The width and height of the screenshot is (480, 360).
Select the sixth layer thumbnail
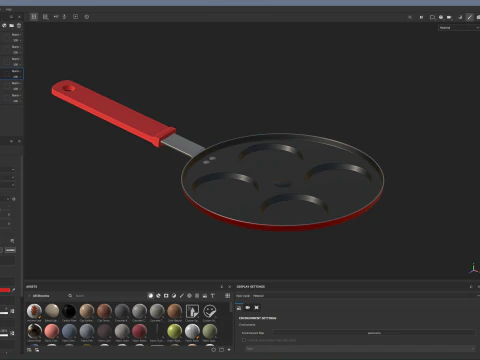coord(7,98)
